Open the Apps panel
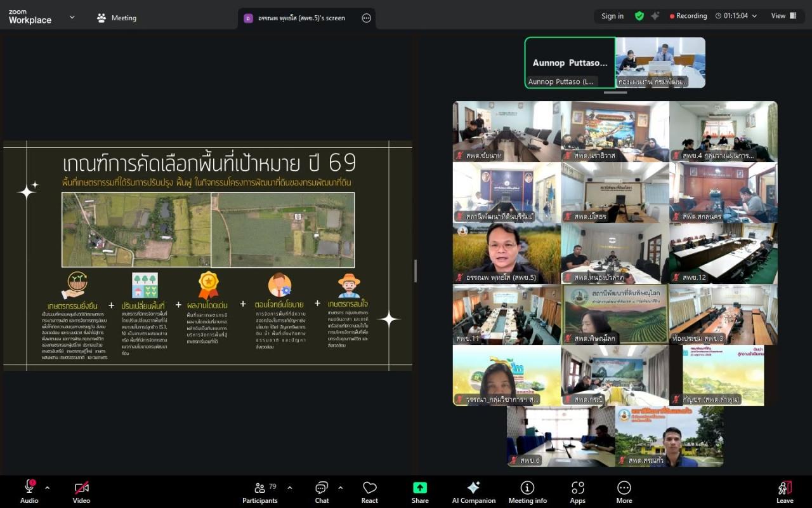Viewport: 812px width, 508px height. click(x=577, y=492)
